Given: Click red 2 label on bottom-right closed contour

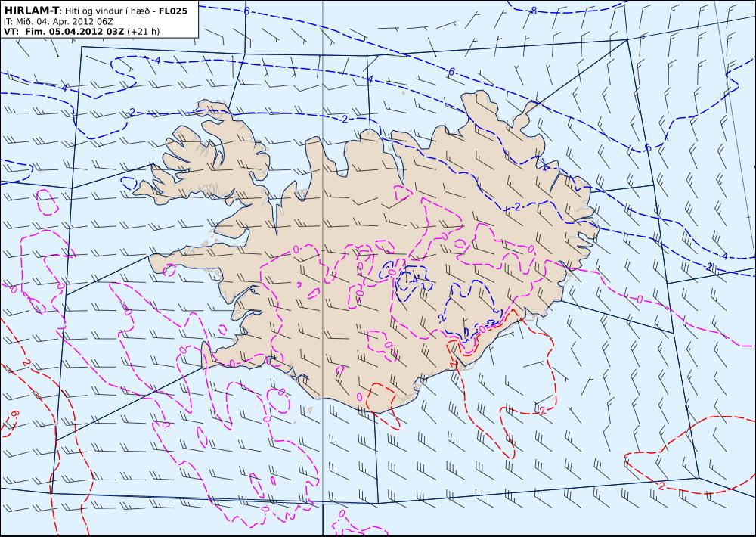Looking at the screenshot, I should 661,486.
